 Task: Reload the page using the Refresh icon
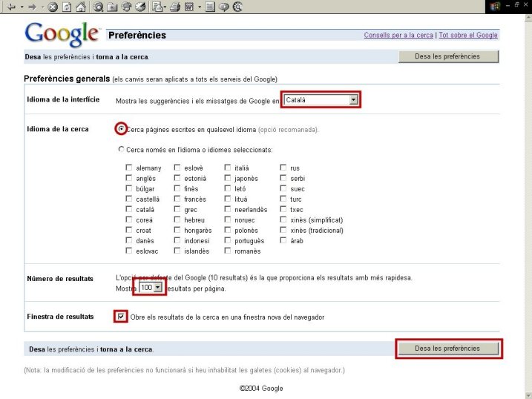pos(67,7)
